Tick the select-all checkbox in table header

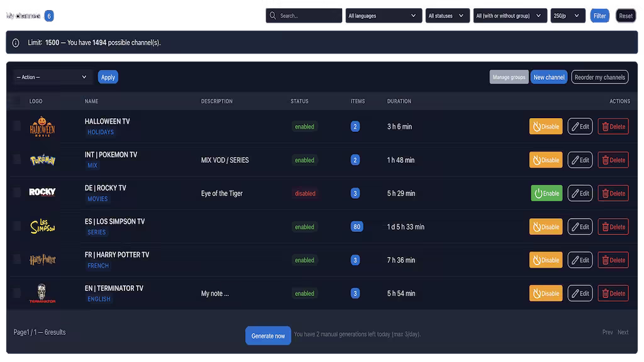coord(17,101)
